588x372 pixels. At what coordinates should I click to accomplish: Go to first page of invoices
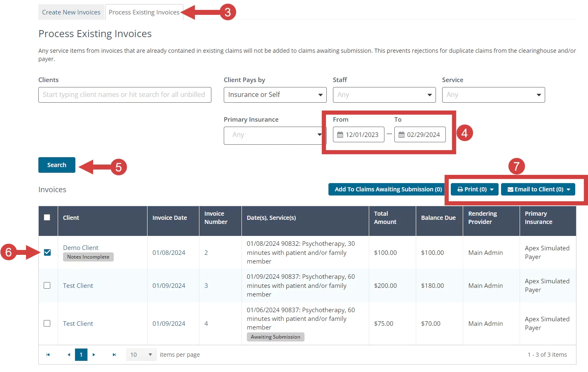click(48, 355)
